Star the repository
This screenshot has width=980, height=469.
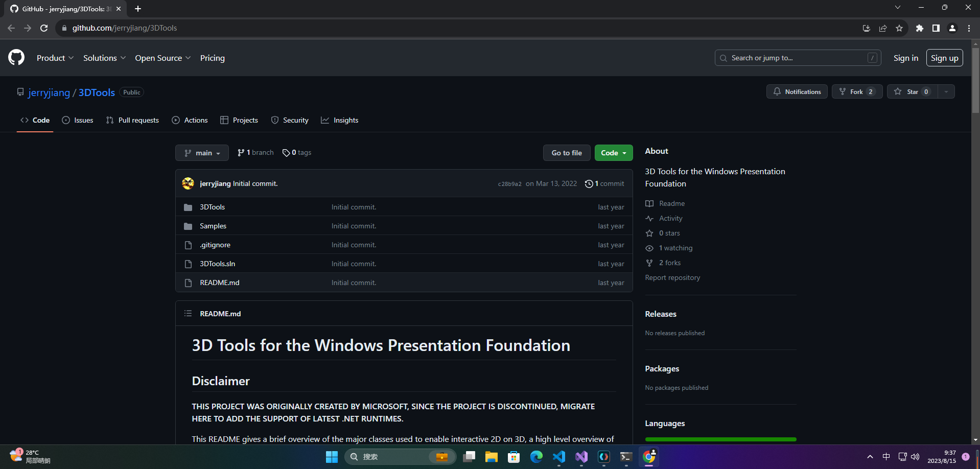pyautogui.click(x=913, y=91)
